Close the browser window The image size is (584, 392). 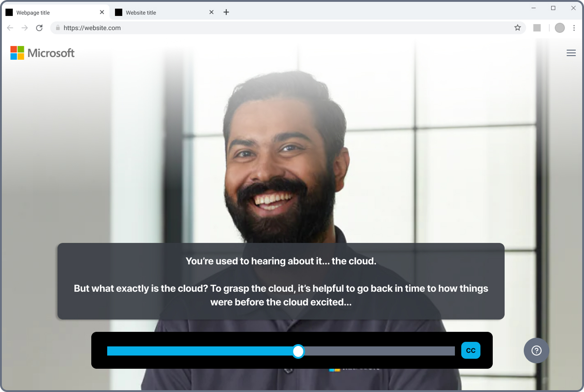(x=574, y=8)
